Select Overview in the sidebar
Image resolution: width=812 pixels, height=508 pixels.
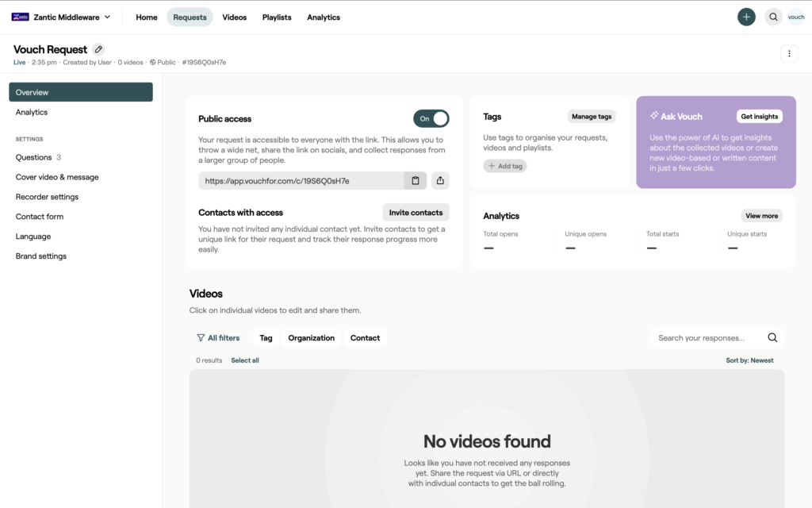[81, 92]
